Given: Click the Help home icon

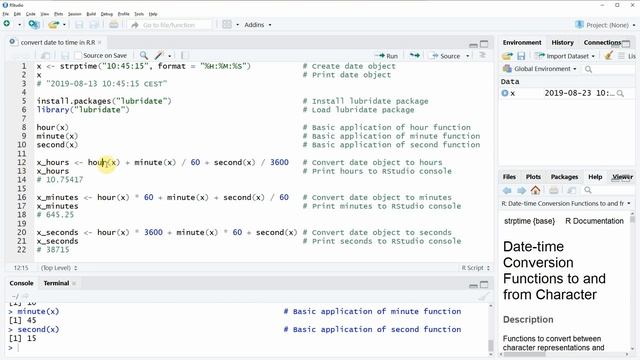Looking at the screenshot, I should tap(536, 190).
